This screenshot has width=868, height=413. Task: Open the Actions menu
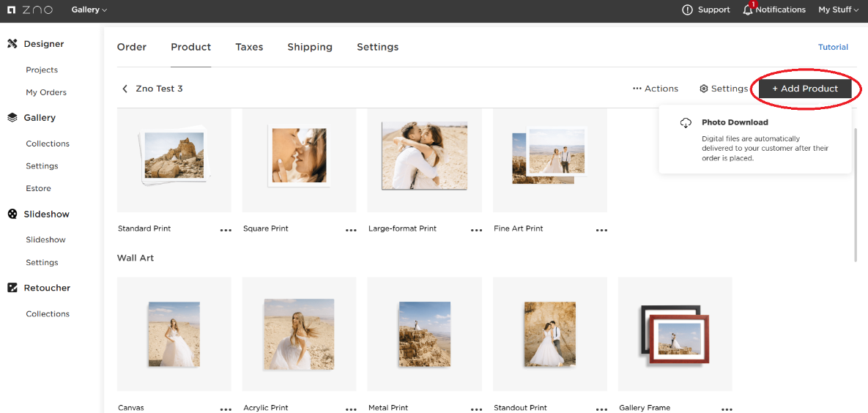tap(656, 89)
